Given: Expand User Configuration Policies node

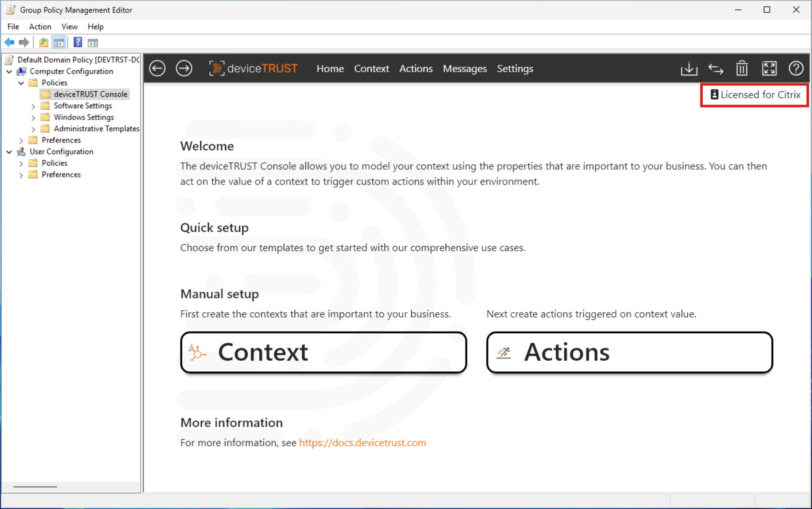Looking at the screenshot, I should click(21, 164).
